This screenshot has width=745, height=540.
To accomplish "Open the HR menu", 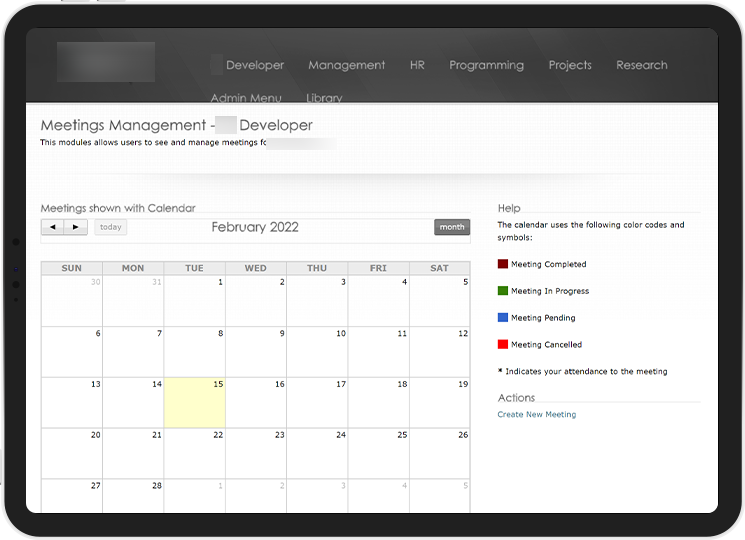I will (x=417, y=65).
